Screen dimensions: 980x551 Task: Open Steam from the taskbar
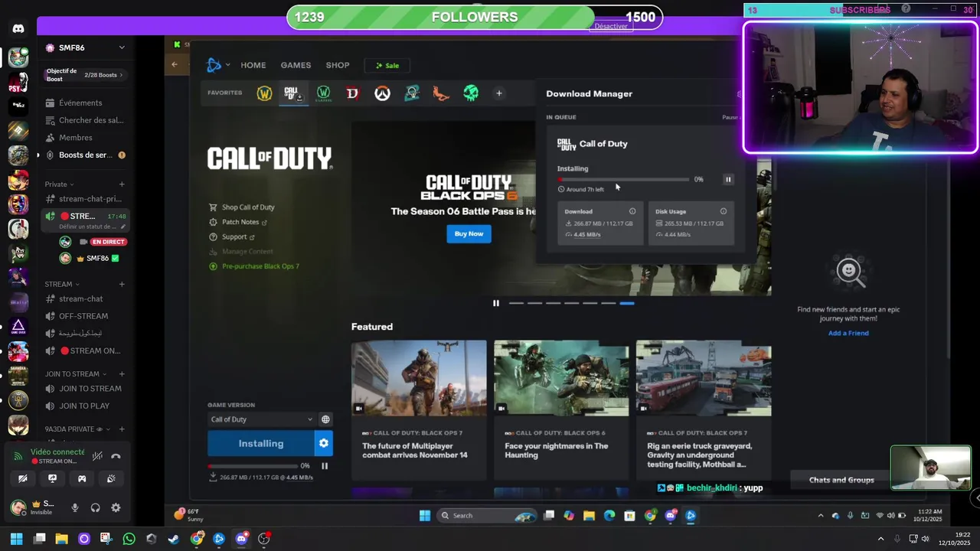[174, 539]
